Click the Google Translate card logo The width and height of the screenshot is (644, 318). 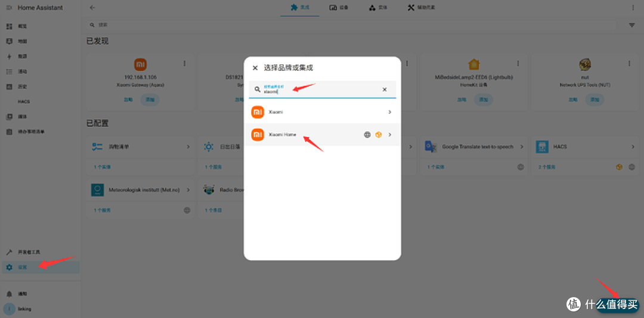(431, 146)
